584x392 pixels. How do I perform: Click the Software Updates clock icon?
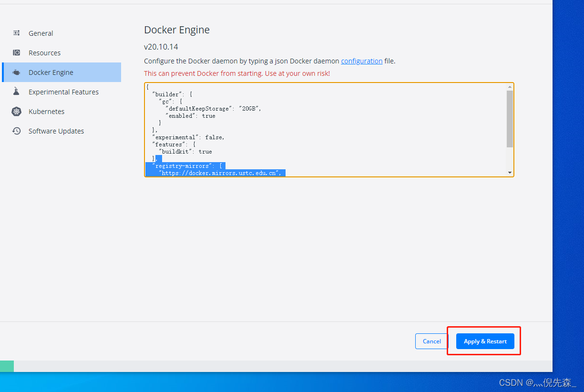click(x=17, y=131)
